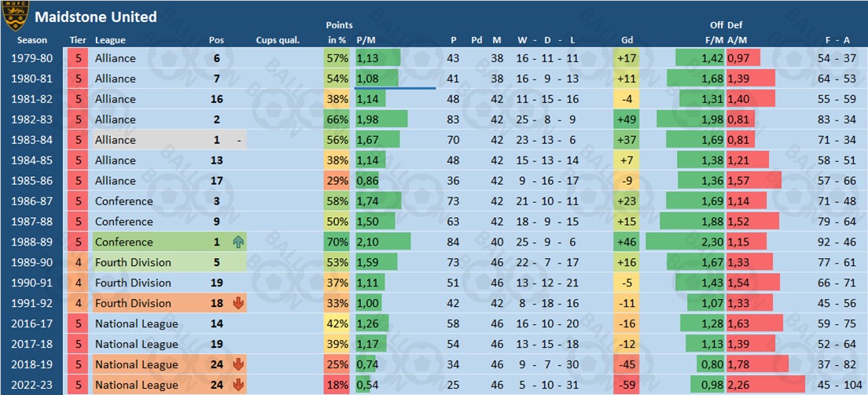The height and width of the screenshot is (395, 868).
Task: Click the red relegation arrow for 2022-23
Action: point(238,385)
